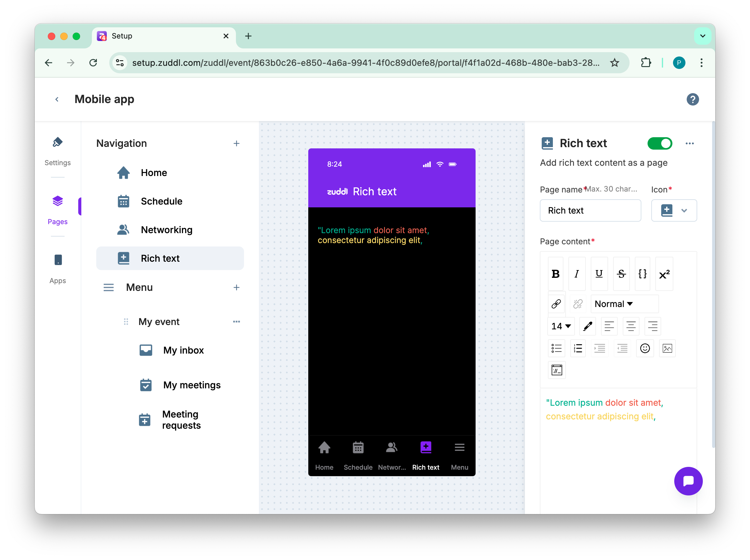The width and height of the screenshot is (750, 560).
Task: Select Networking in navigation list
Action: coord(166,230)
